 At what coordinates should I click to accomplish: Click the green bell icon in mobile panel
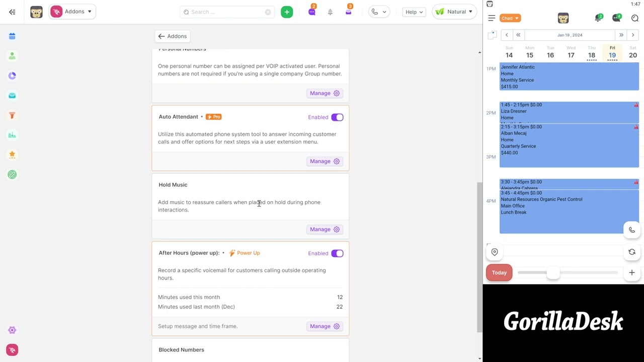tap(599, 18)
